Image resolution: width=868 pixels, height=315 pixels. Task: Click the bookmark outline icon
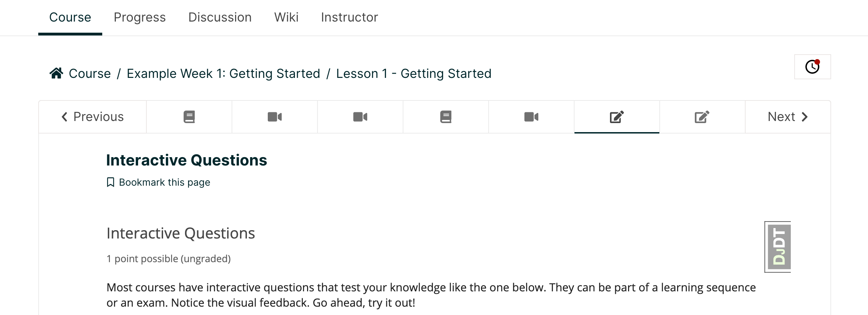[111, 182]
